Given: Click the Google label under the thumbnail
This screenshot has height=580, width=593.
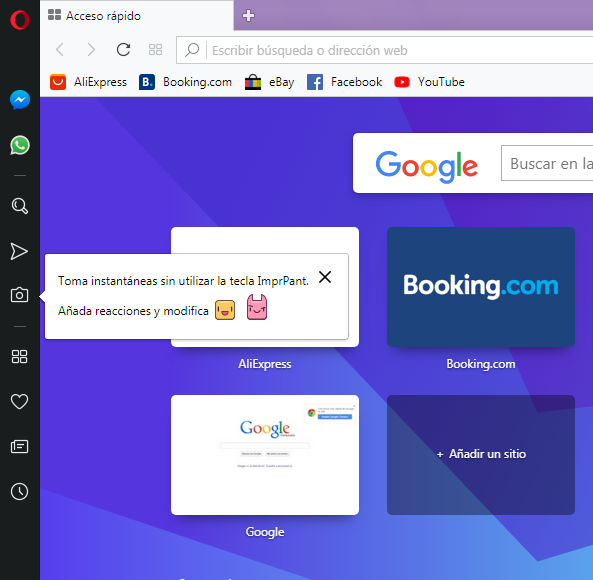Looking at the screenshot, I should (265, 532).
